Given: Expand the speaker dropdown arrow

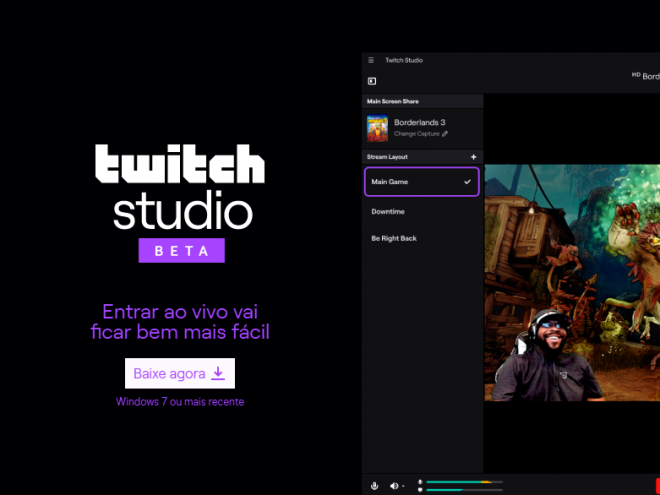Looking at the screenshot, I should click(x=403, y=487).
